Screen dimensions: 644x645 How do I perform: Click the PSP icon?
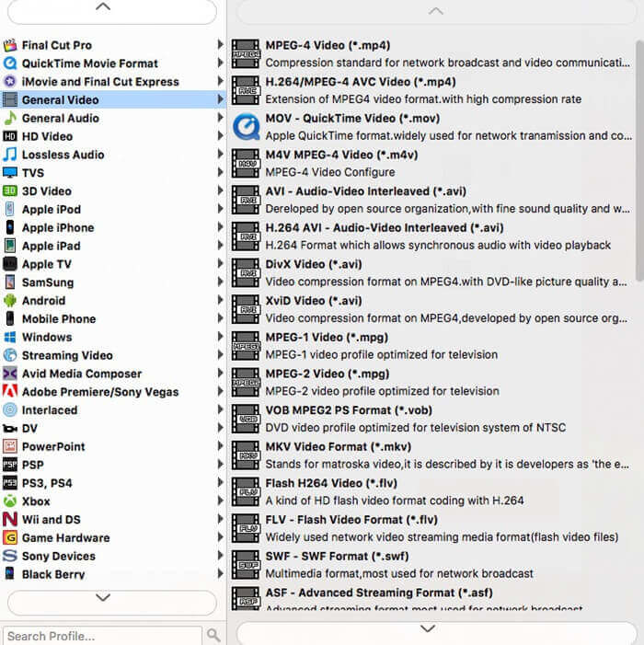(x=10, y=465)
